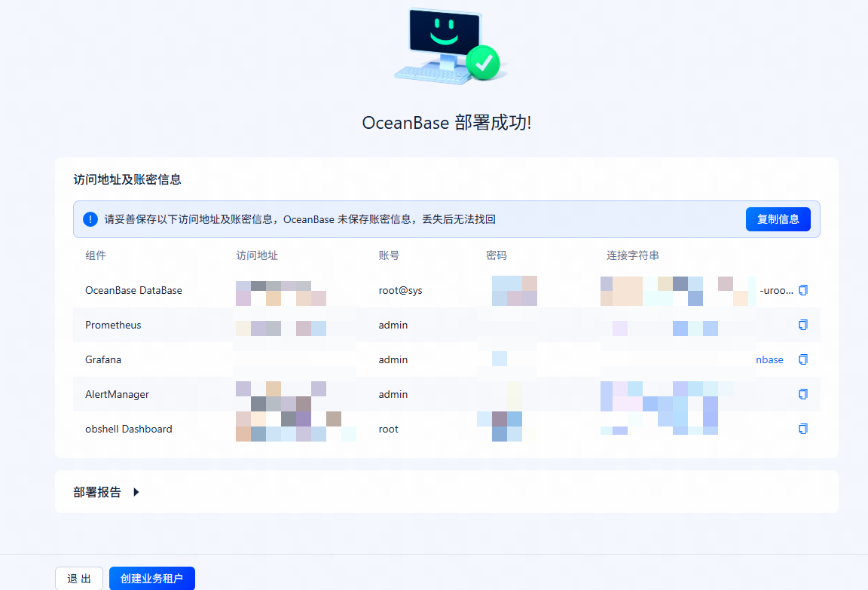Image resolution: width=868 pixels, height=590 pixels.
Task: Select the OceanBase DataBase component name
Action: tap(133, 290)
